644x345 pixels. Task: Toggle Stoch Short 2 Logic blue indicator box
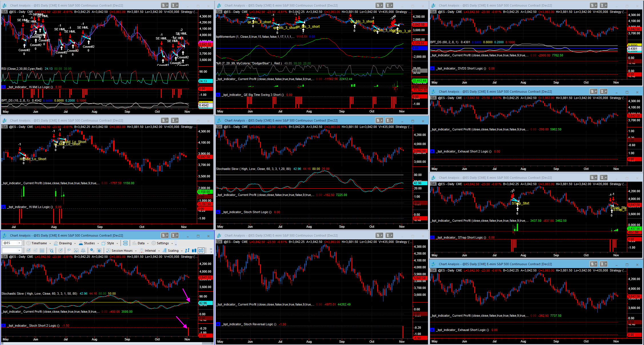(3, 326)
